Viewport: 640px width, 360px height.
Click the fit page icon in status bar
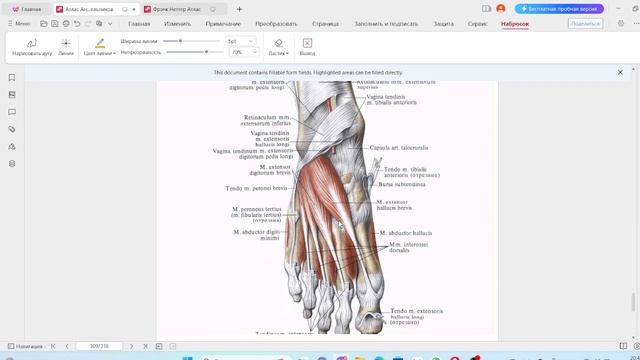159,346
